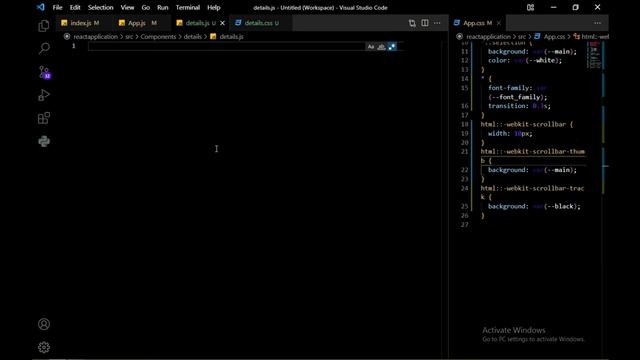Open the Manage gear icon
The image size is (640, 360).
(44, 347)
